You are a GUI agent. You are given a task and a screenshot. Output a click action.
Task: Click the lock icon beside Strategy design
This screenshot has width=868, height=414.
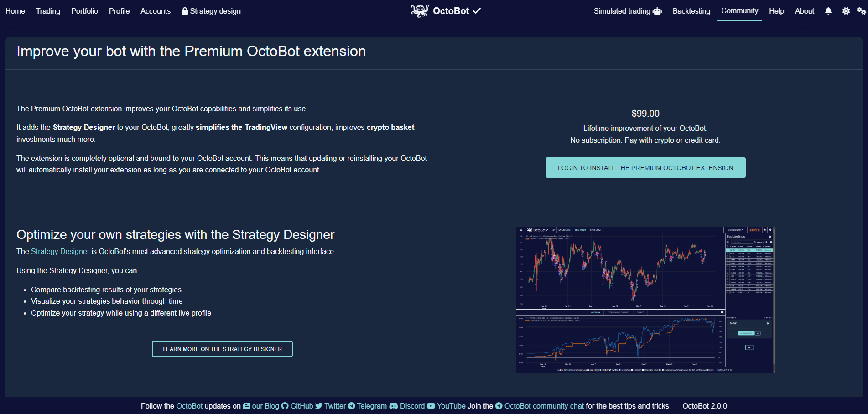[x=185, y=11]
